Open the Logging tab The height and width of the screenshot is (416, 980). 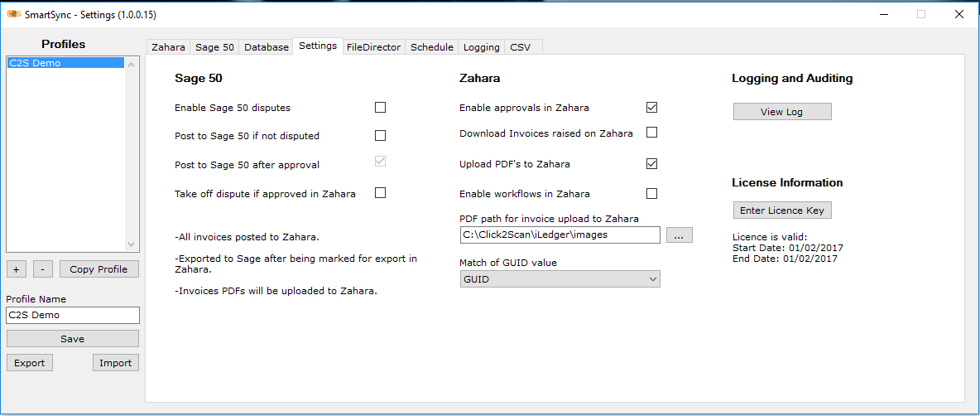pyautogui.click(x=481, y=47)
